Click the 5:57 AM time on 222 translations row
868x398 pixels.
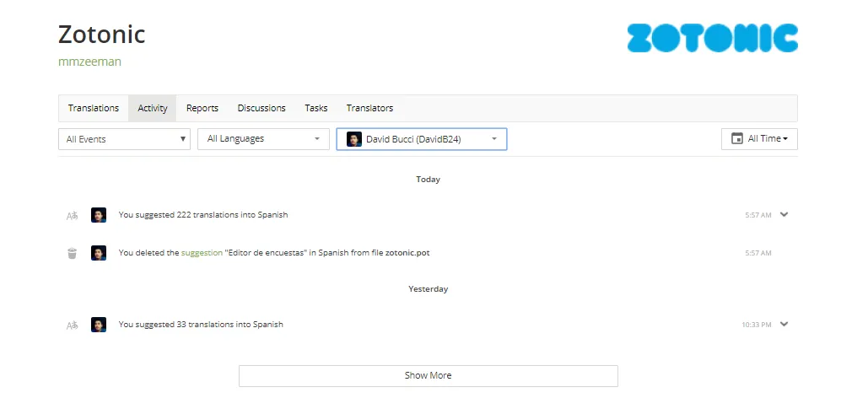point(758,215)
